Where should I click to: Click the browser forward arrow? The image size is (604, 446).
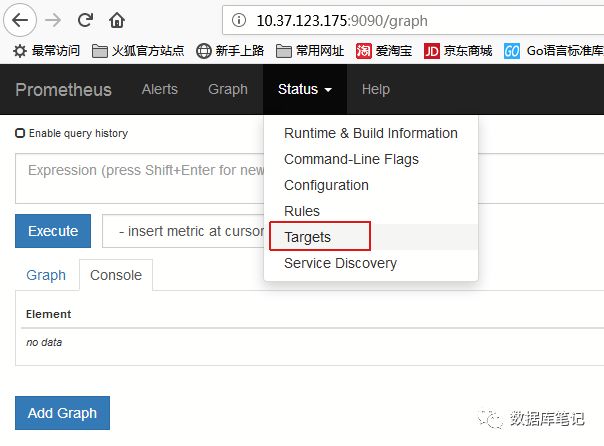coord(54,19)
